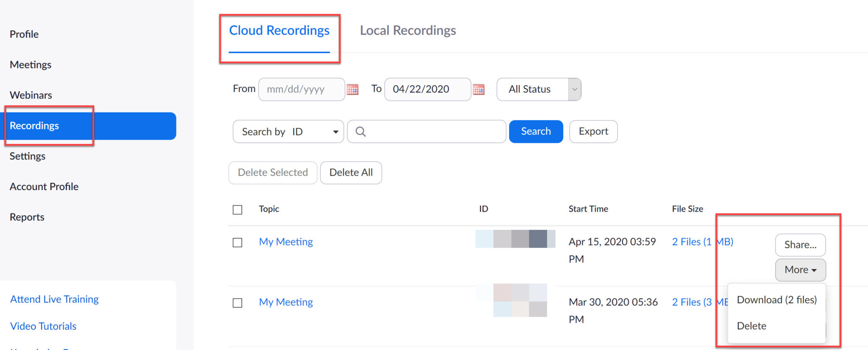This screenshot has height=350, width=868.
Task: Go to Profile in the sidebar
Action: pos(24,34)
